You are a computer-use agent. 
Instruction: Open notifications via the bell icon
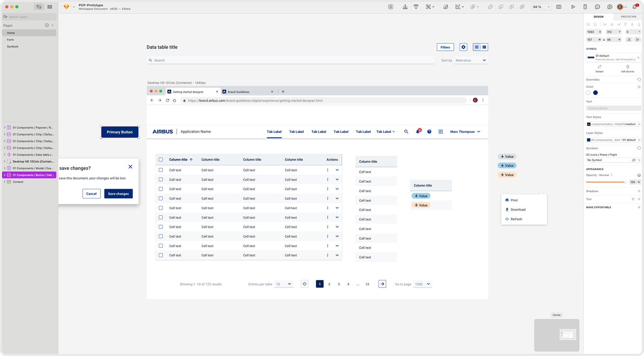click(x=635, y=6)
